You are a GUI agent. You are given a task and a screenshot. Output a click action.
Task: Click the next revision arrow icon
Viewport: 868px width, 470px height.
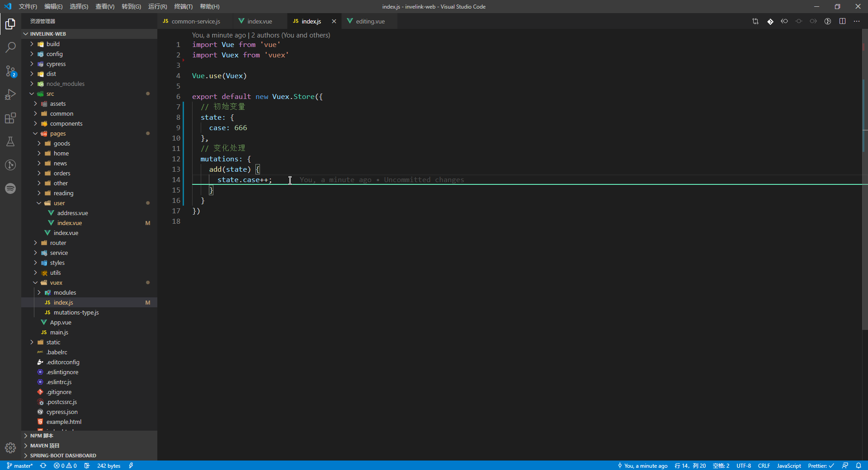(x=813, y=21)
